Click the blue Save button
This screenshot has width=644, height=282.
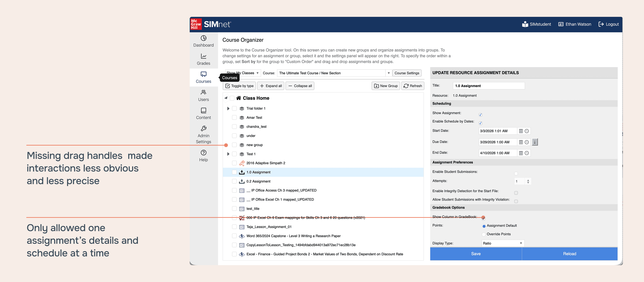(476, 254)
